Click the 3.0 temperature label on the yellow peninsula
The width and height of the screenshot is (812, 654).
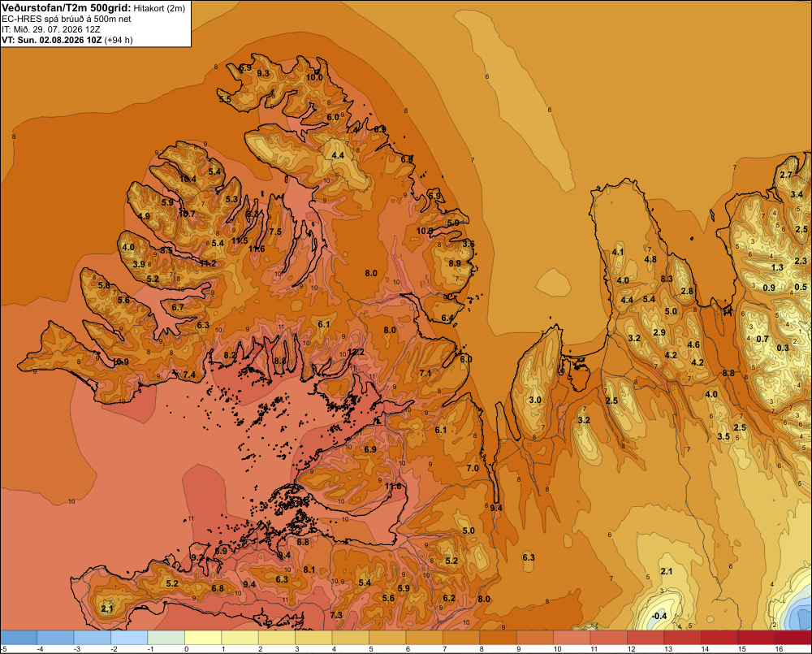click(535, 400)
